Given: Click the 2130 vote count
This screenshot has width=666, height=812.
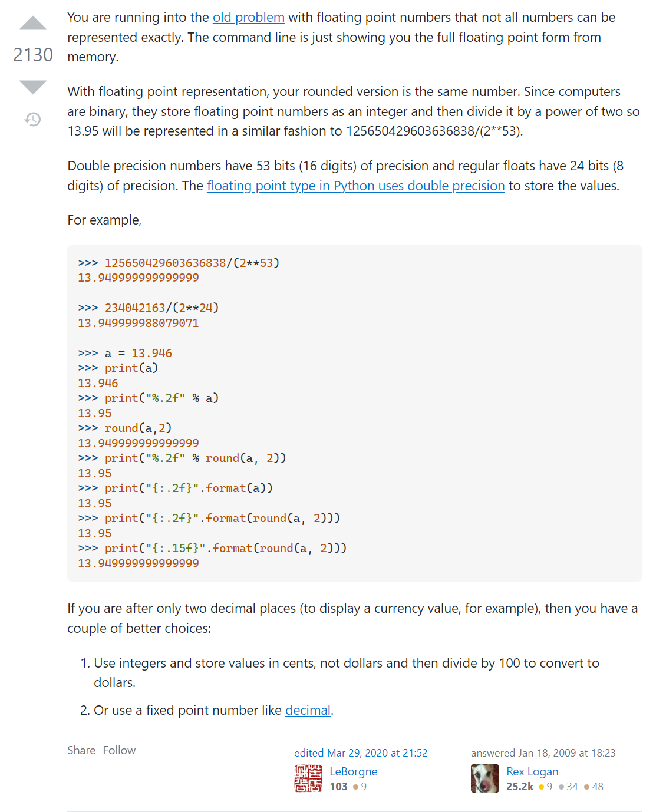Looking at the screenshot, I should point(33,55).
